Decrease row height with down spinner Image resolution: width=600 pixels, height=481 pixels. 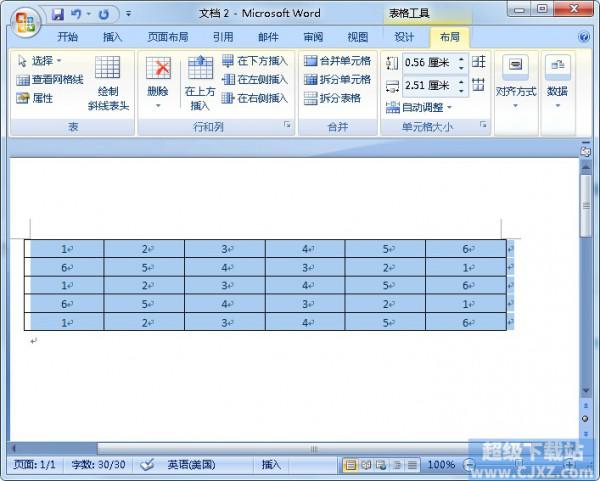click(x=461, y=67)
